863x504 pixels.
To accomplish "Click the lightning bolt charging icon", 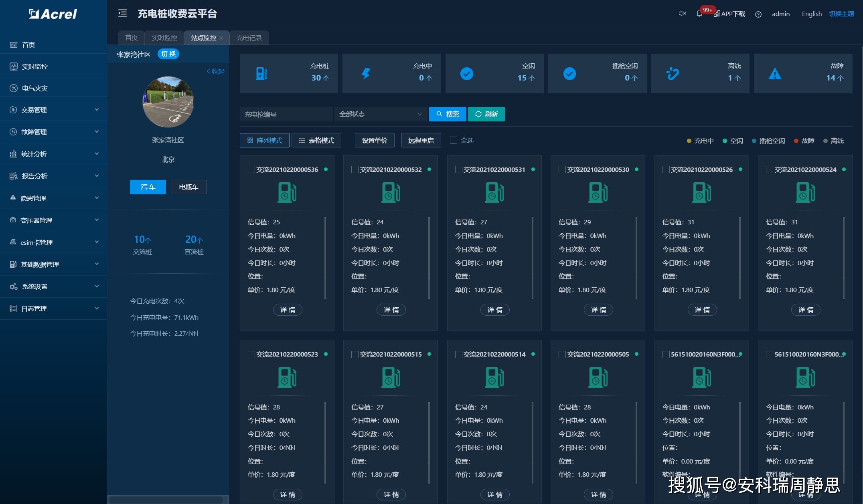I will 366,74.
